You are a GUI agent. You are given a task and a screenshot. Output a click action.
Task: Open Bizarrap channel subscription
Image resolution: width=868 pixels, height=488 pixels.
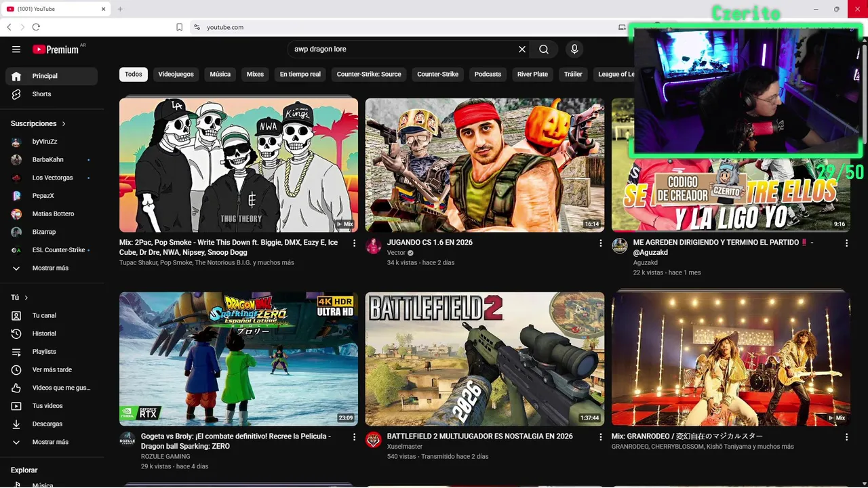(x=52, y=232)
